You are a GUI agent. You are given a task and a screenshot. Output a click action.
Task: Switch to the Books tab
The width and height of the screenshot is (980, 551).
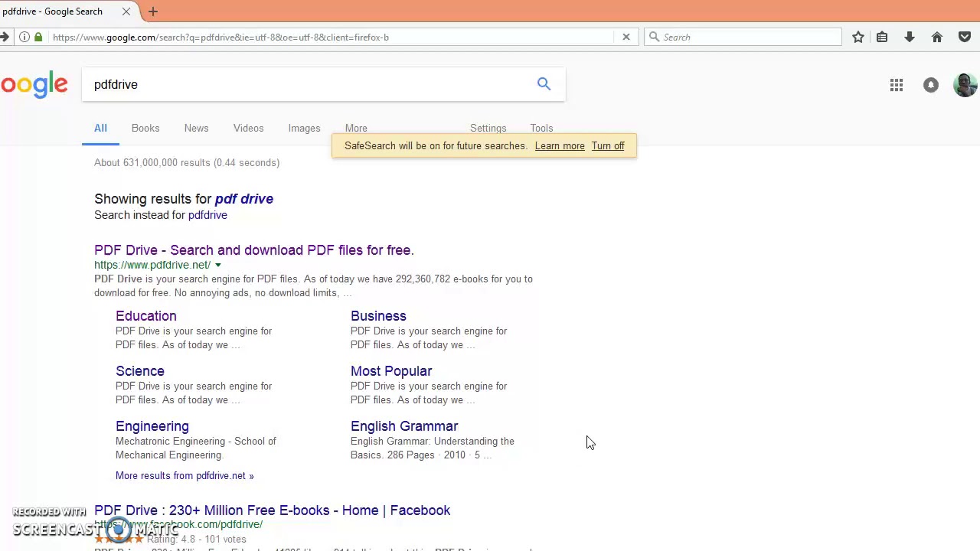[145, 128]
